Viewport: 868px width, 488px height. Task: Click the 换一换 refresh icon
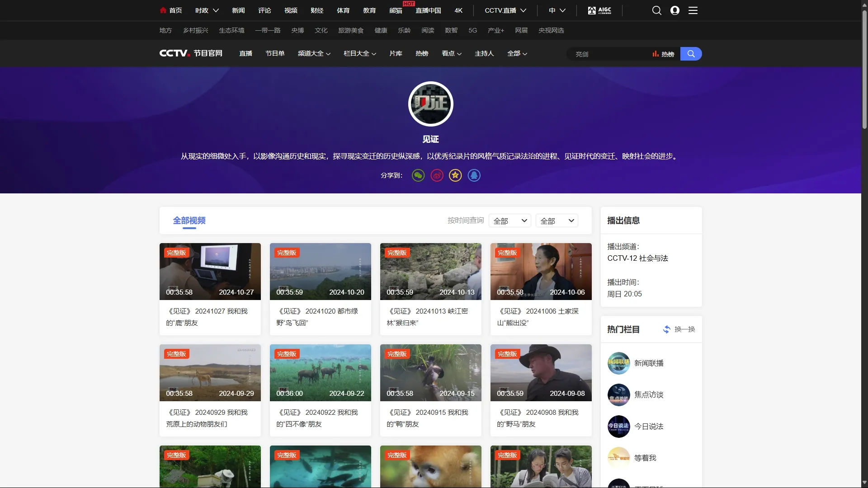[667, 329]
